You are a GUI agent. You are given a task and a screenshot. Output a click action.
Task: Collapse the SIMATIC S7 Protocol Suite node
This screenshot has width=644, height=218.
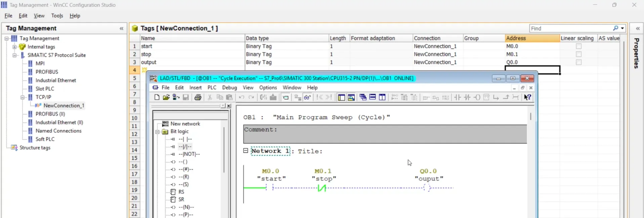pyautogui.click(x=14, y=55)
